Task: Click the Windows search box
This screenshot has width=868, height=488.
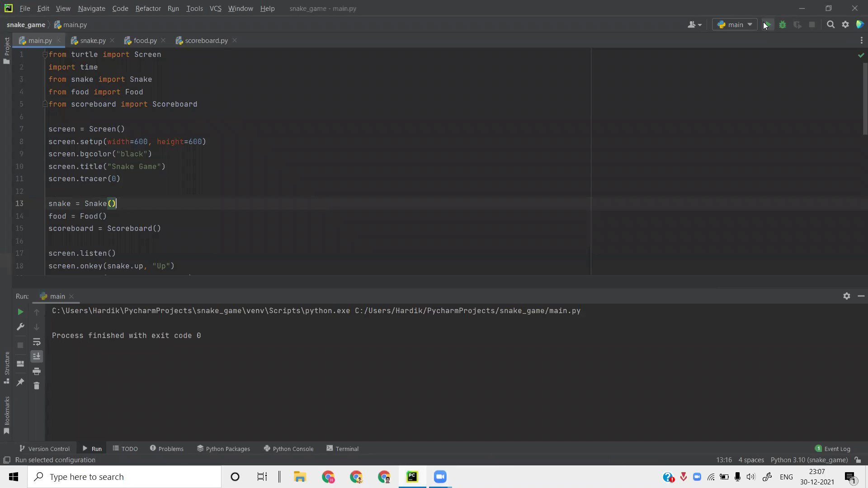Action: 124,477
